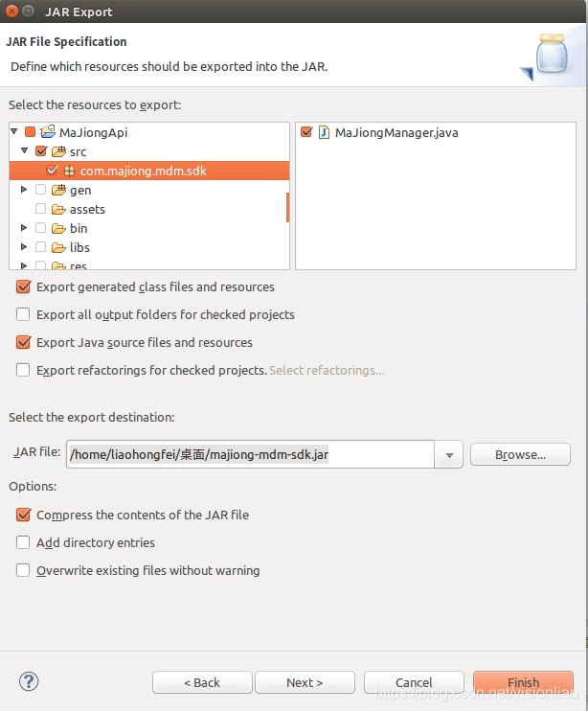Click the gen source folder icon

click(58, 190)
